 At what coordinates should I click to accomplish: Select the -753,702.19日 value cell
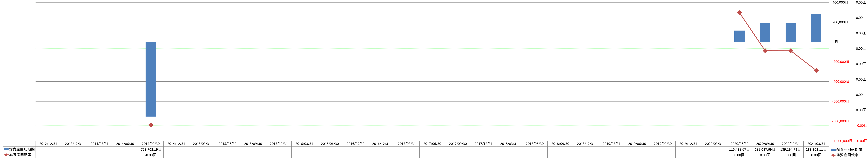[x=151, y=149]
